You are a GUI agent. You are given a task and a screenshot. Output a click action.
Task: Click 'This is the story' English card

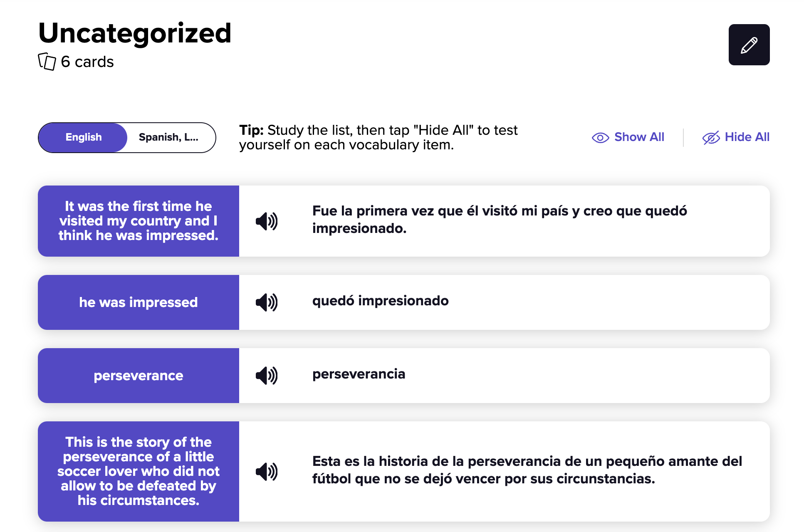139,471
